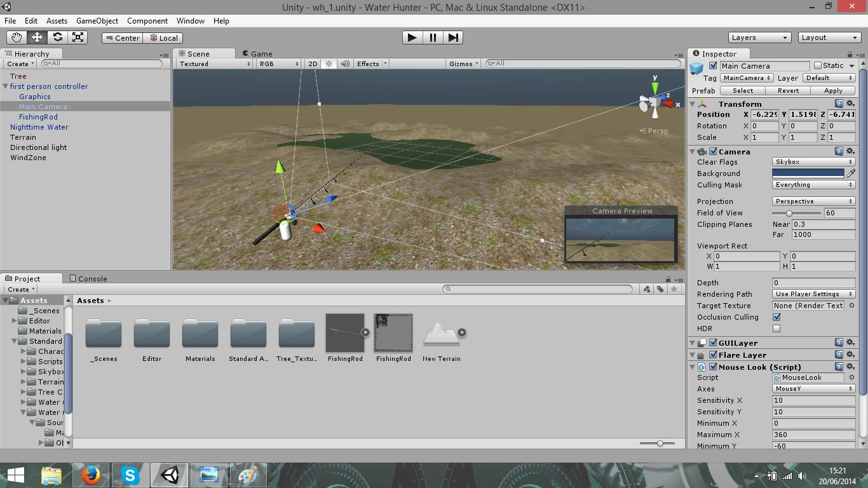Image resolution: width=868 pixels, height=488 pixels.
Task: Collapse first person controller in Hierarchy
Action: (x=6, y=86)
